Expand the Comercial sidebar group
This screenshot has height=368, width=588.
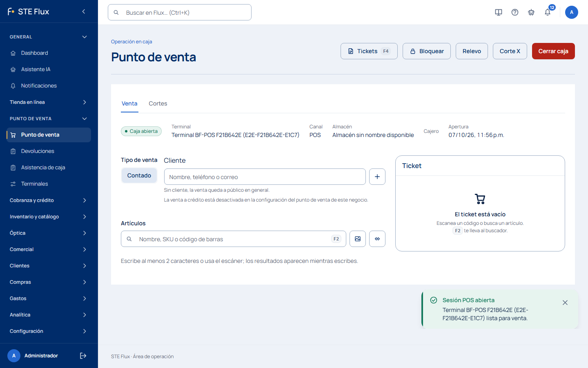(49, 249)
